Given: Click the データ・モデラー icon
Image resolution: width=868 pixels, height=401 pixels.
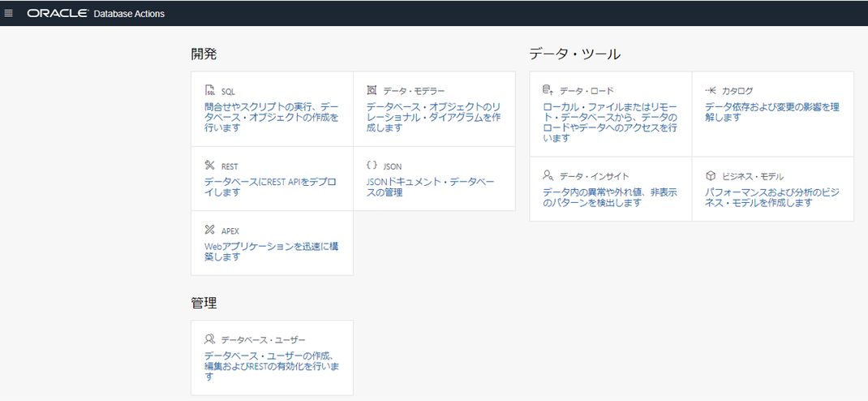Looking at the screenshot, I should point(372,90).
